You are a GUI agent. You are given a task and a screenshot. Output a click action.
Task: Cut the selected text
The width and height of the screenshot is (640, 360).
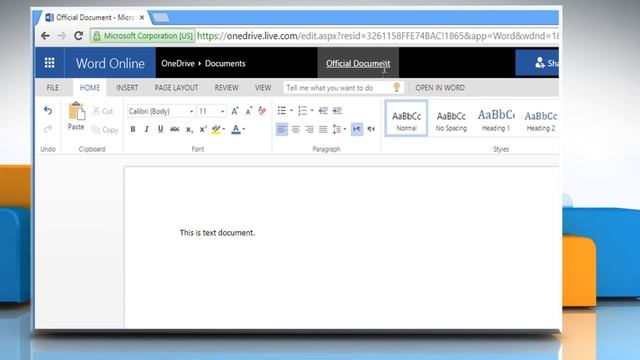click(x=102, y=111)
